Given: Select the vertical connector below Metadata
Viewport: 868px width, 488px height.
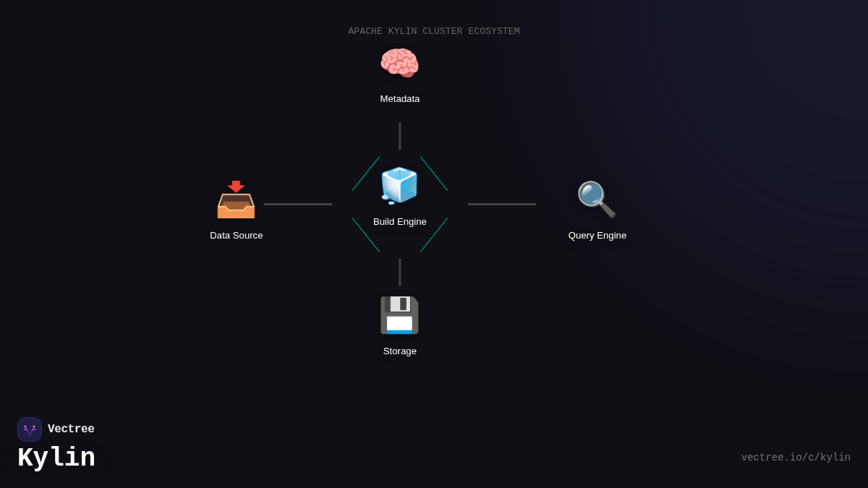Looking at the screenshot, I should tap(399, 136).
